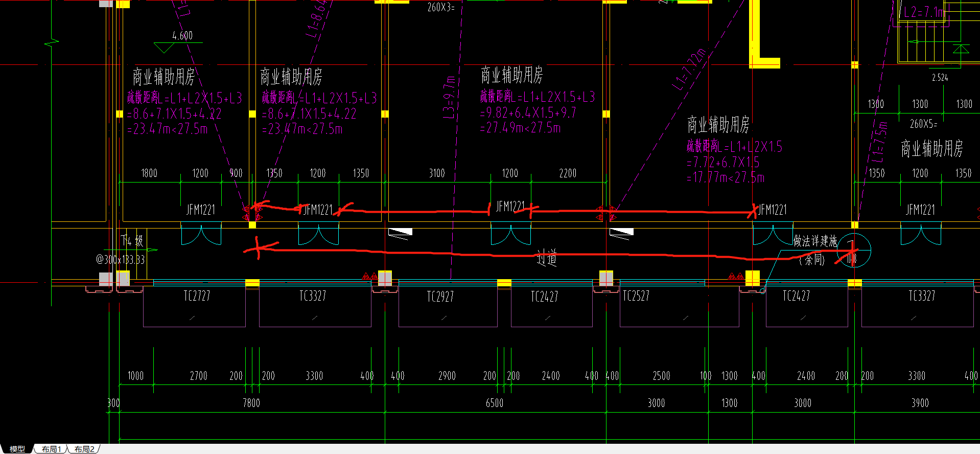
Task: Select the circled detail marker near 做法详建施
Action: [x=854, y=251]
